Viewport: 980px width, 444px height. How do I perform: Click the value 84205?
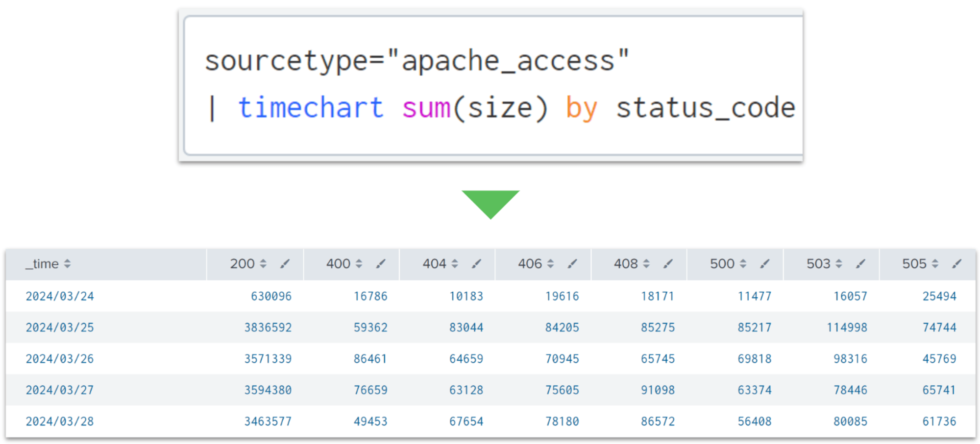point(562,327)
